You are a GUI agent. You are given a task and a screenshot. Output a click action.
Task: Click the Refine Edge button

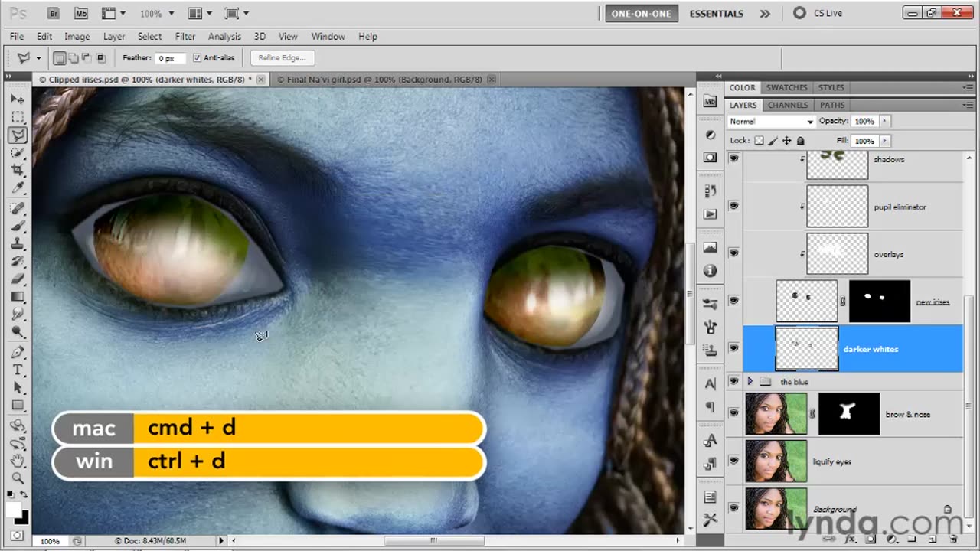point(282,58)
